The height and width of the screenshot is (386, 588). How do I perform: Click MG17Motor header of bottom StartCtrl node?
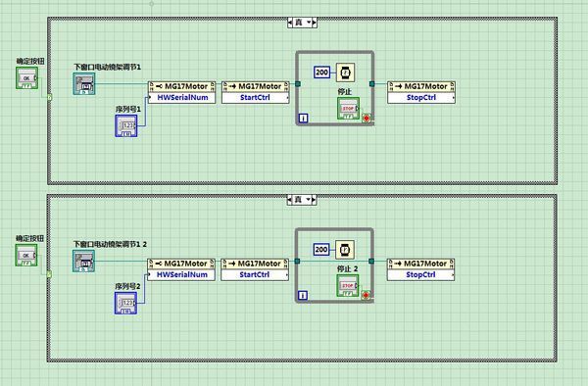[255, 264]
